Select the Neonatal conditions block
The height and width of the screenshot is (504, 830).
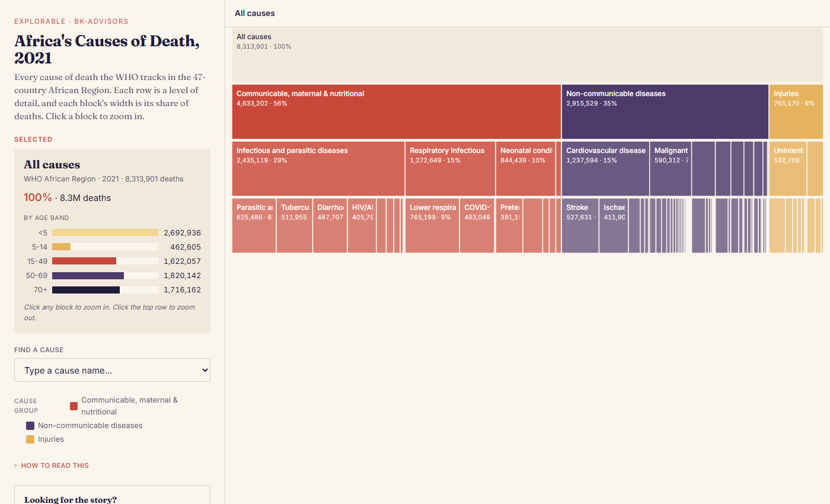coord(525,168)
